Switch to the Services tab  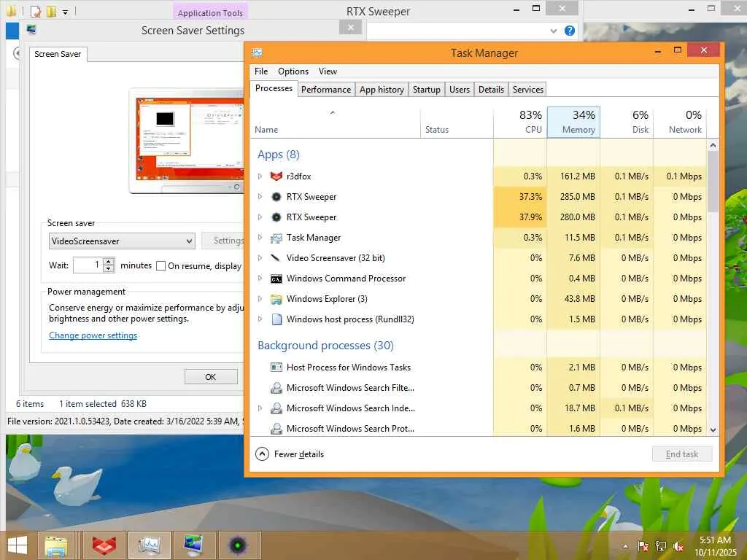528,90
